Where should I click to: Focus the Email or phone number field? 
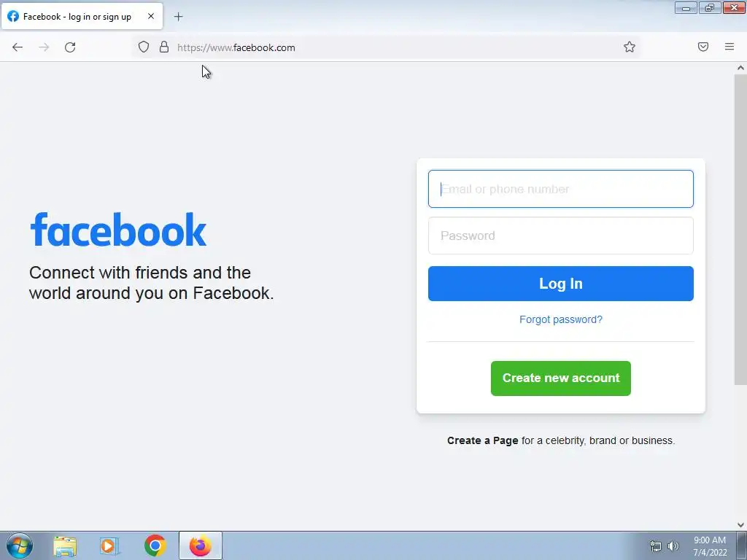point(561,189)
